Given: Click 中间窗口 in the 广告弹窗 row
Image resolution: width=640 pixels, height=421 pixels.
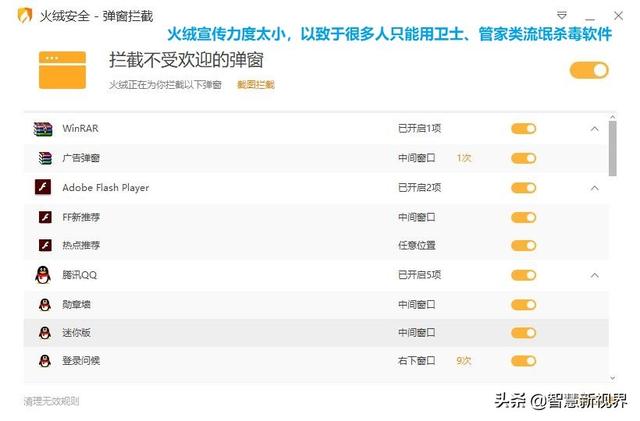Looking at the screenshot, I should 417,158.
